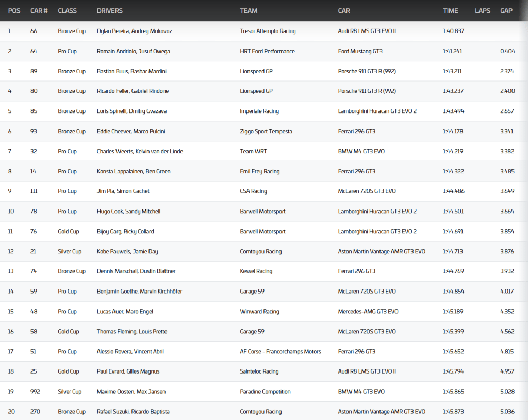Click the TEAM column header
This screenshot has height=420, width=528.
[x=249, y=11]
